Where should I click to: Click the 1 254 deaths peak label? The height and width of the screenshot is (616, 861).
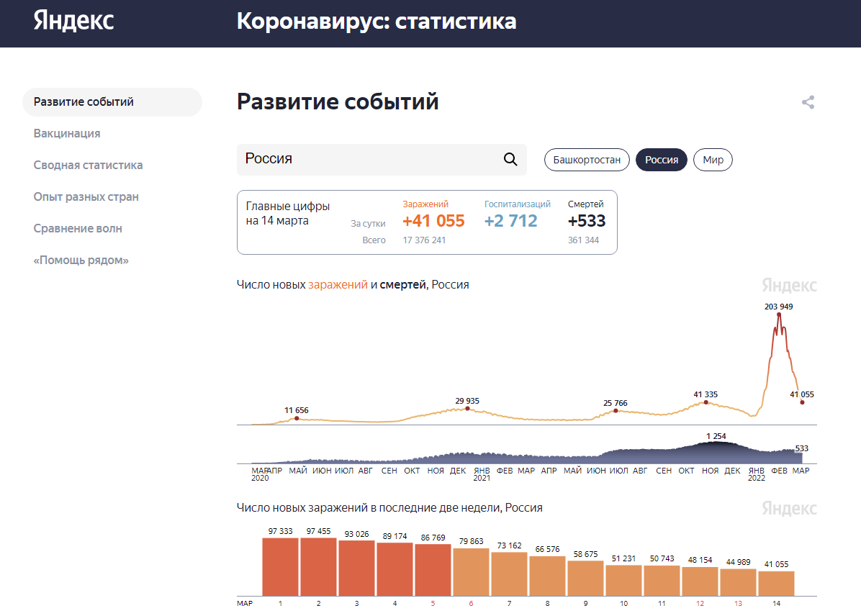coord(716,436)
